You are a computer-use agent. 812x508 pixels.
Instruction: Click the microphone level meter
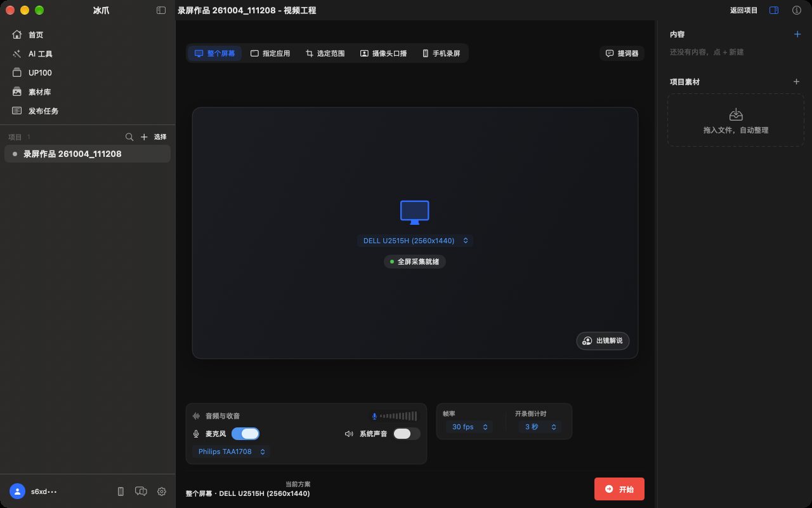point(395,416)
